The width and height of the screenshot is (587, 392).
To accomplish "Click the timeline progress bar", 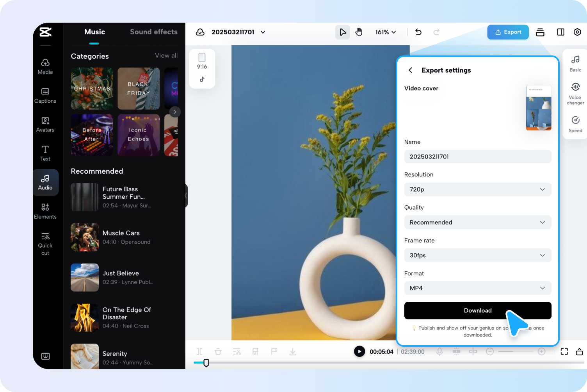I will [x=389, y=363].
